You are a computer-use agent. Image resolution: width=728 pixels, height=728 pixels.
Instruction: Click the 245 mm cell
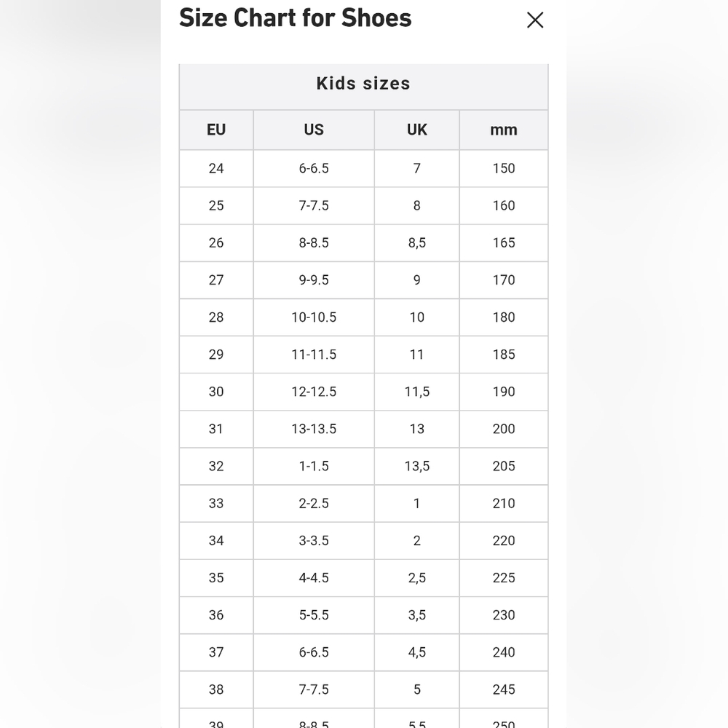(x=504, y=689)
